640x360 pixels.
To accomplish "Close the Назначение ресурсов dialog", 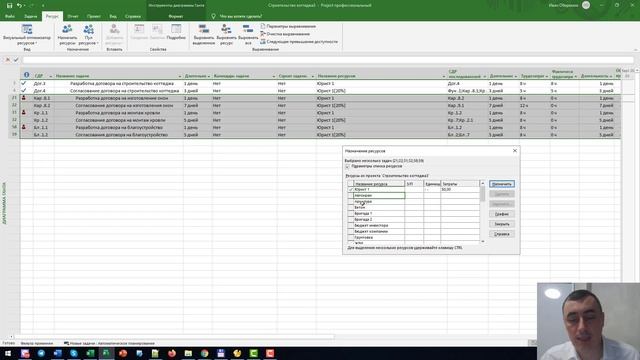I will tap(515, 151).
